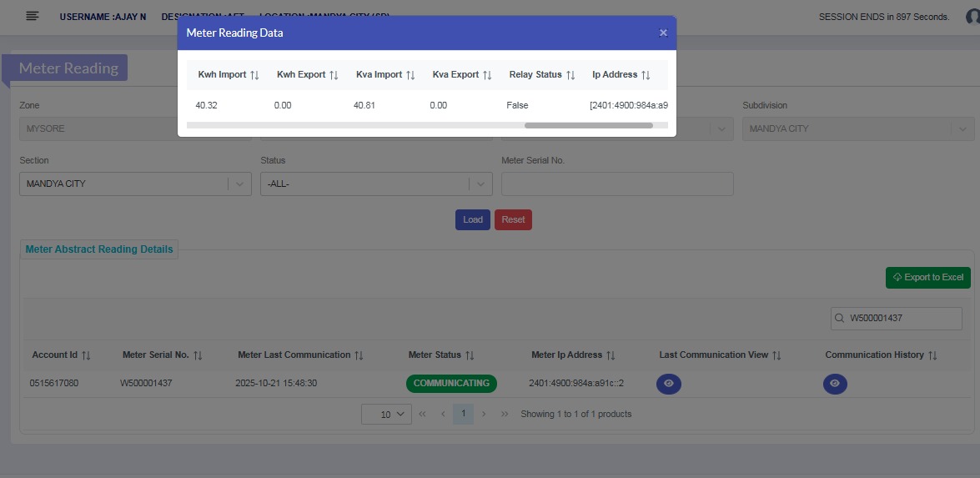This screenshot has width=980, height=478.
Task: Click the search magnifier icon
Action: click(x=839, y=319)
